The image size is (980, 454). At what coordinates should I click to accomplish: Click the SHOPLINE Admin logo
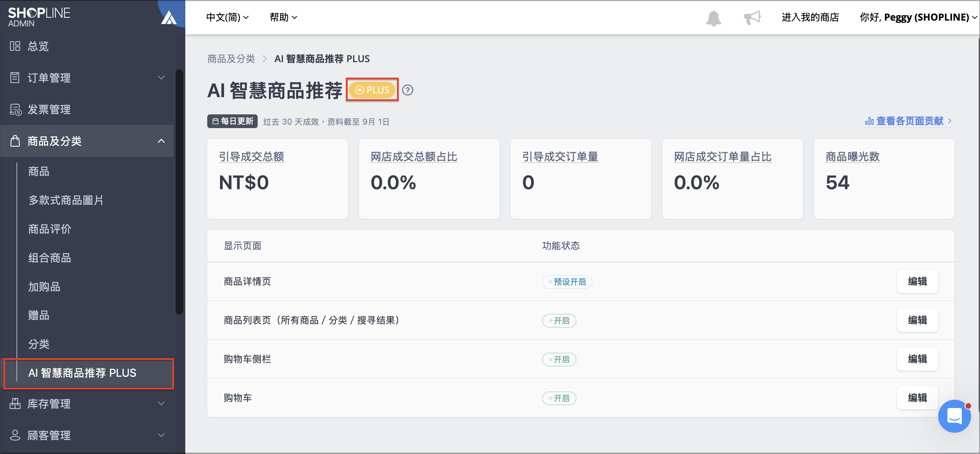39,17
